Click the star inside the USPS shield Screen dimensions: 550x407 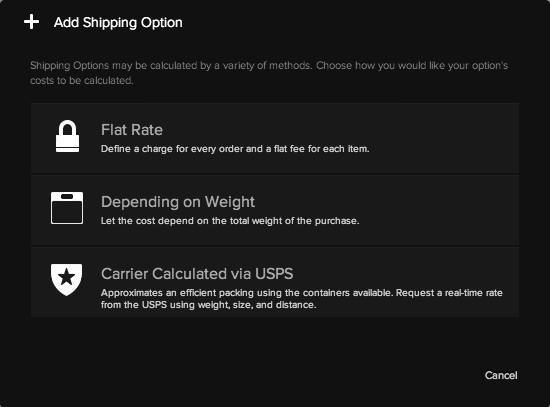click(67, 277)
